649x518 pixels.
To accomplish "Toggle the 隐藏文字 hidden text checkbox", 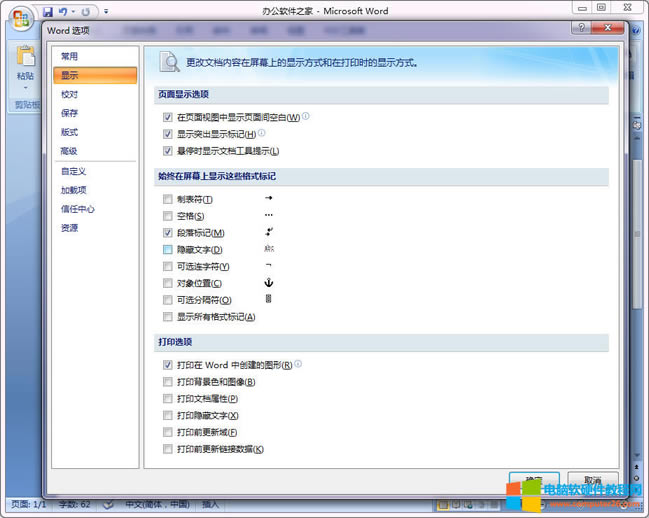I will [168, 250].
